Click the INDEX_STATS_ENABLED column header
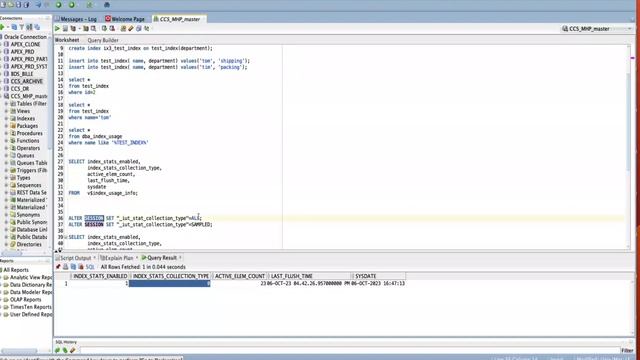 (x=100, y=276)
